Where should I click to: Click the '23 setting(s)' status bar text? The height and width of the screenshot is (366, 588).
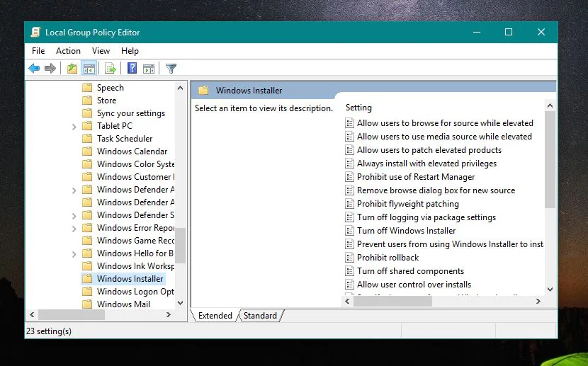point(49,331)
